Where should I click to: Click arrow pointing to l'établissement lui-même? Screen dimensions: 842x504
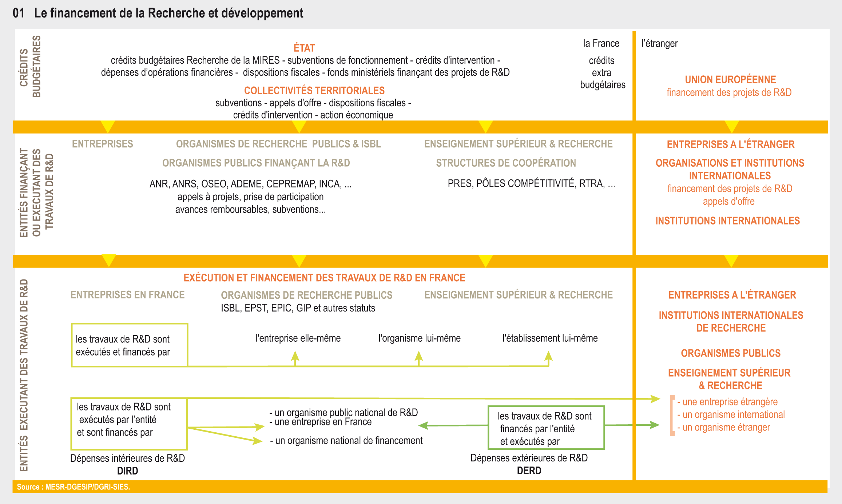pyautogui.click(x=548, y=357)
